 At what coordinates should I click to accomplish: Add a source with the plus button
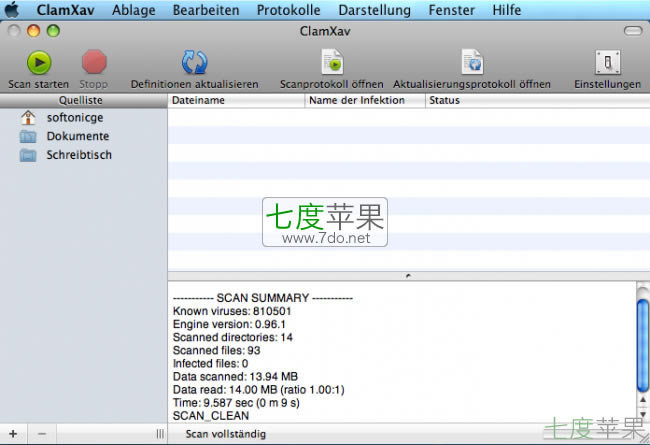13,434
